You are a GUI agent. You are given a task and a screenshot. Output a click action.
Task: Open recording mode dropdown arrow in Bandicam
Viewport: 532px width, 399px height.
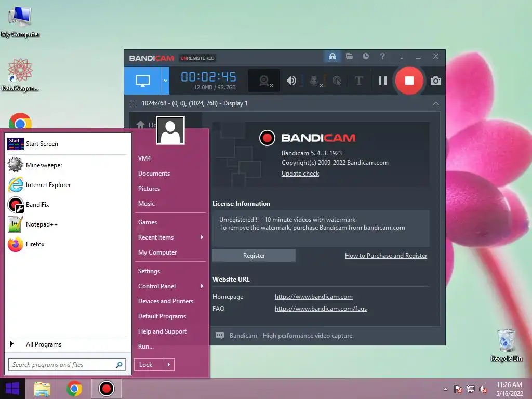click(166, 81)
